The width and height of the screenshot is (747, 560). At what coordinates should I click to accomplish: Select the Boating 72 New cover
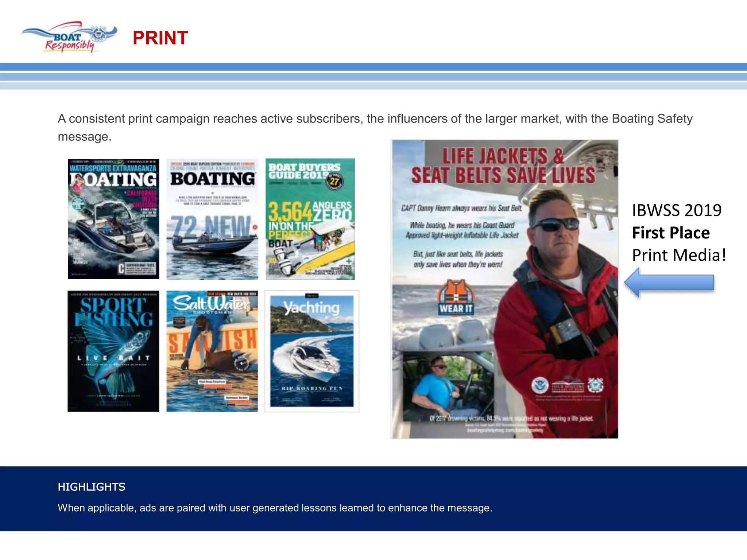tap(212, 219)
